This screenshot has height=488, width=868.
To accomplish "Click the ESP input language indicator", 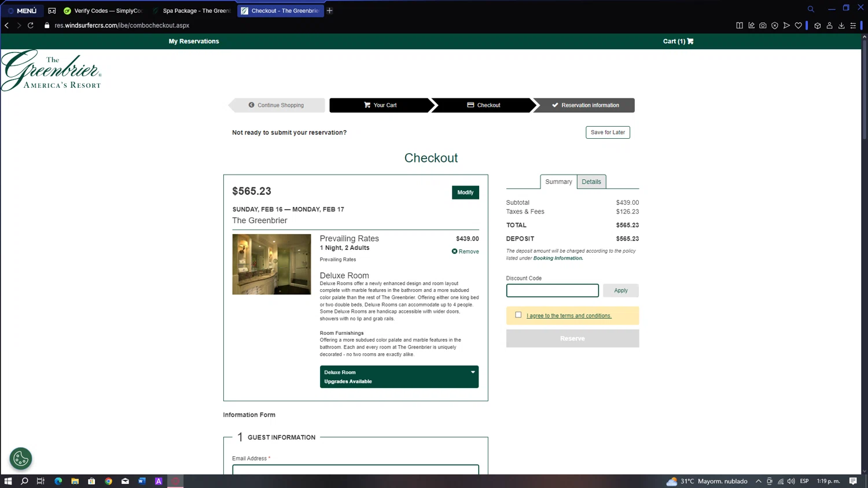I will pos(804,481).
